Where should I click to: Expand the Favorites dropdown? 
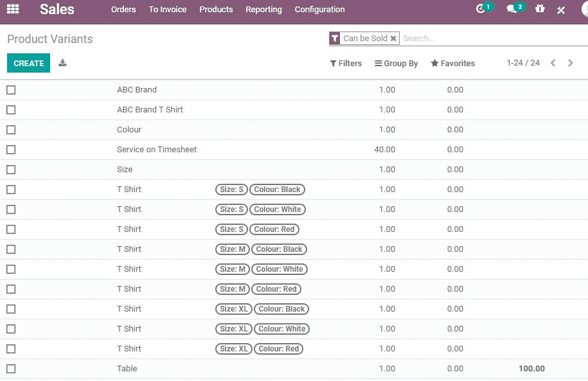coord(452,64)
